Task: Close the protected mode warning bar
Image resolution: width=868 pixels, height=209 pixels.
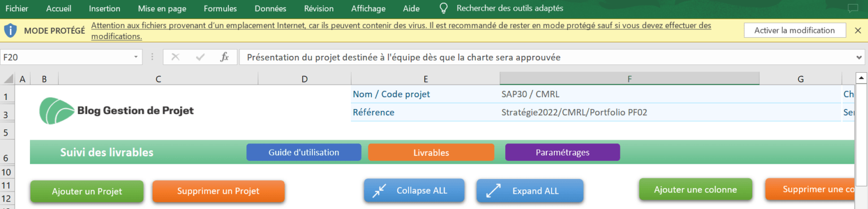Action: coord(858,31)
